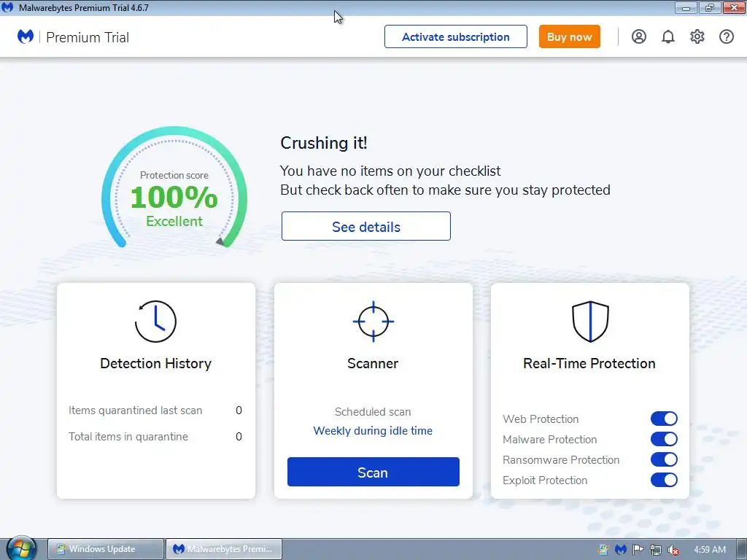Image resolution: width=747 pixels, height=560 pixels.
Task: Switch to Windows Update taskbar window
Action: click(106, 549)
